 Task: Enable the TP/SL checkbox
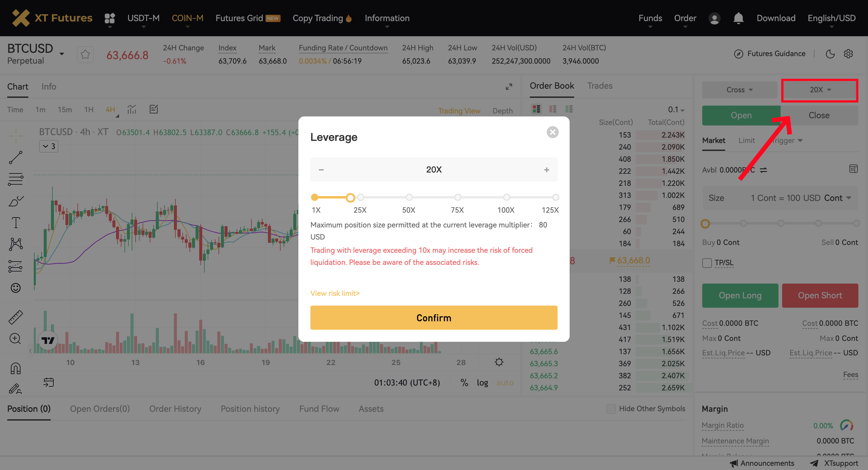(x=706, y=263)
